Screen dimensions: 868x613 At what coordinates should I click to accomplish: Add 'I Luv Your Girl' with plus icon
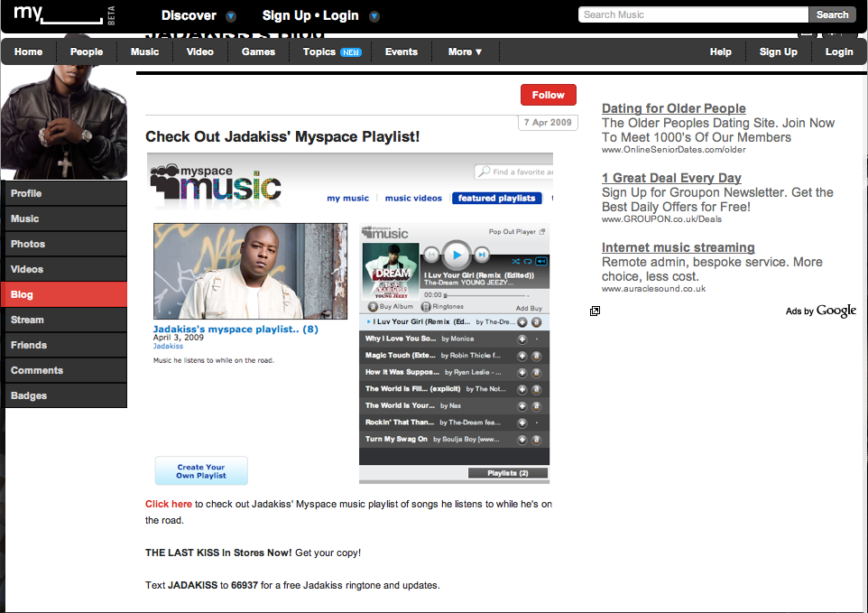click(522, 322)
